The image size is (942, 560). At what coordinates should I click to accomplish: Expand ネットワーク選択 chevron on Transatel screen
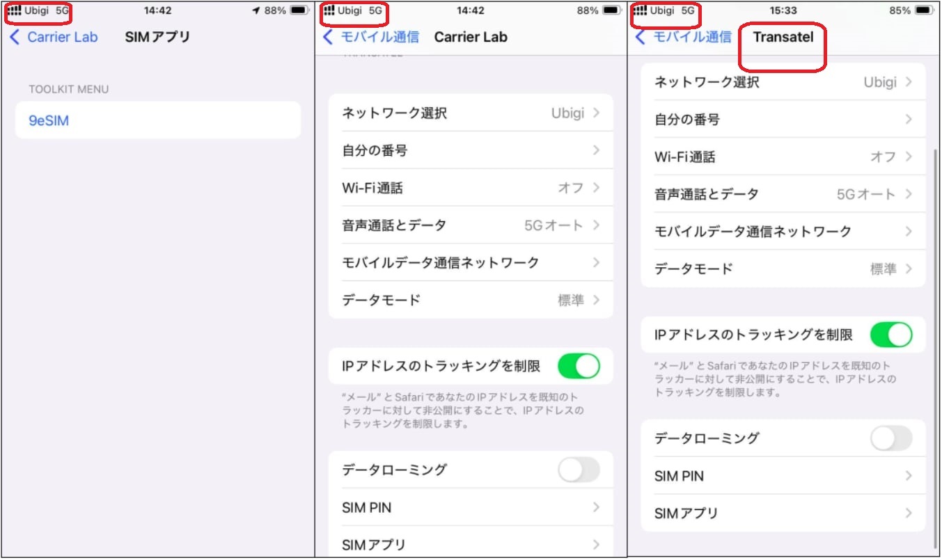point(909,82)
